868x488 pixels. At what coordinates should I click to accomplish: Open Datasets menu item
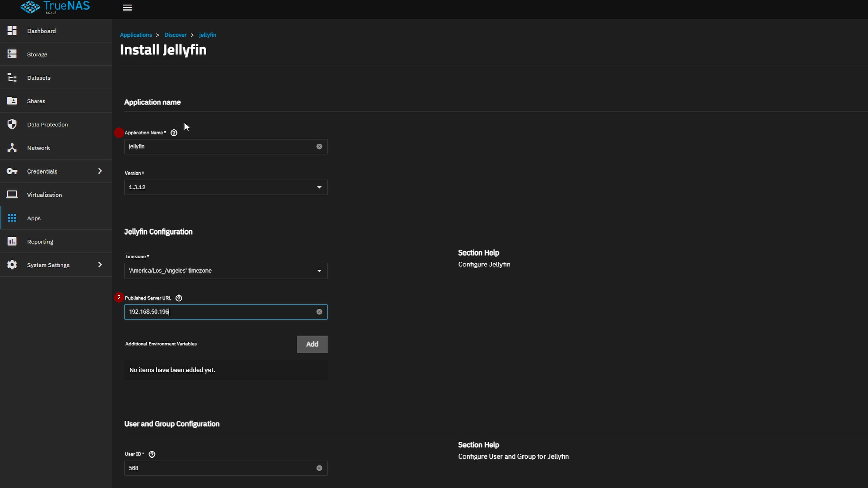pos(56,78)
